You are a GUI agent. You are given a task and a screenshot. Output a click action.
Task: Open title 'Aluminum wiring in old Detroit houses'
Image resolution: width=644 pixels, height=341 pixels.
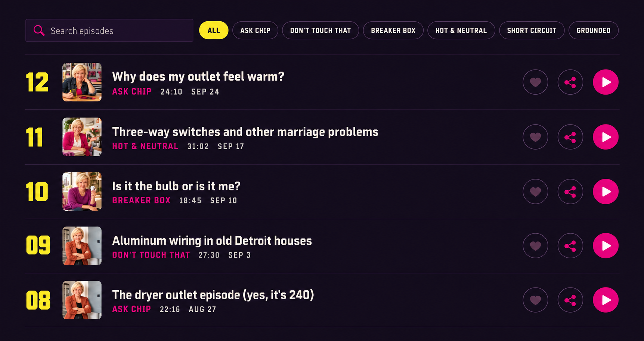212,240
